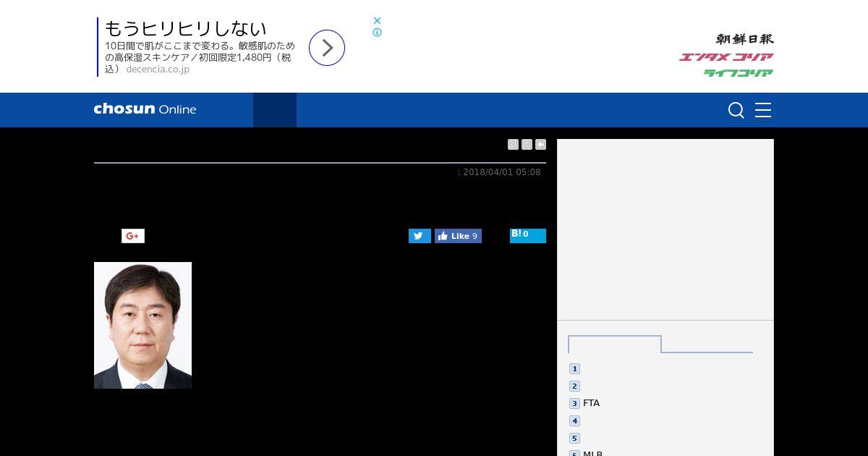Screen dimensions: 868x456
Task: Click the Facebook Like button
Action: (458, 236)
